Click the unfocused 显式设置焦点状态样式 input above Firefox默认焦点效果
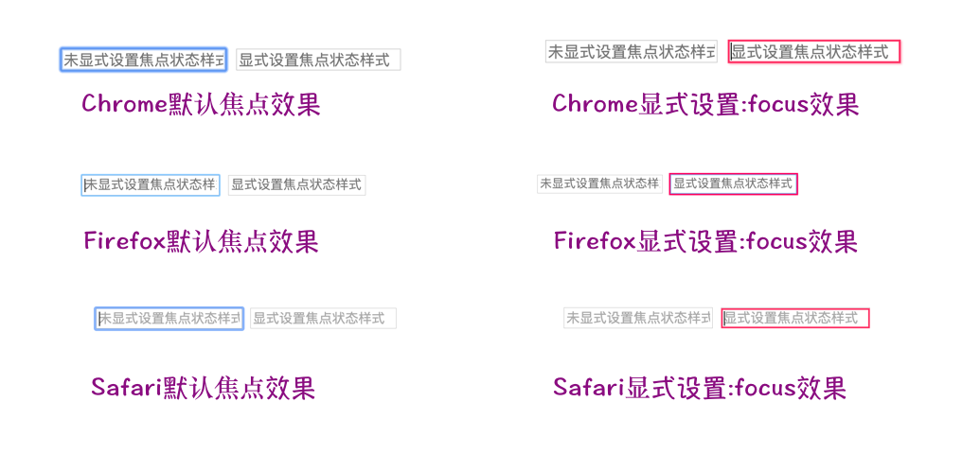Screen dimensions: 980x454 click(296, 184)
